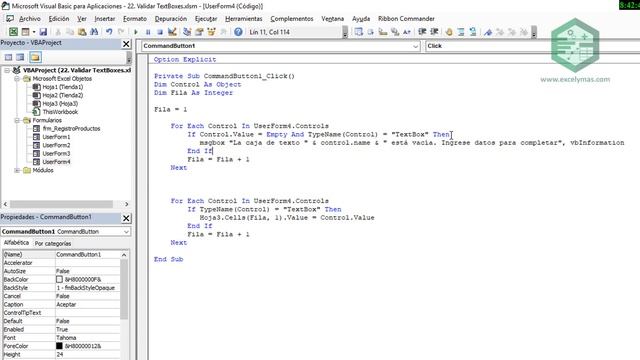The image size is (640, 360).
Task: Select UserForm4 in the project tree
Action: click(x=56, y=162)
